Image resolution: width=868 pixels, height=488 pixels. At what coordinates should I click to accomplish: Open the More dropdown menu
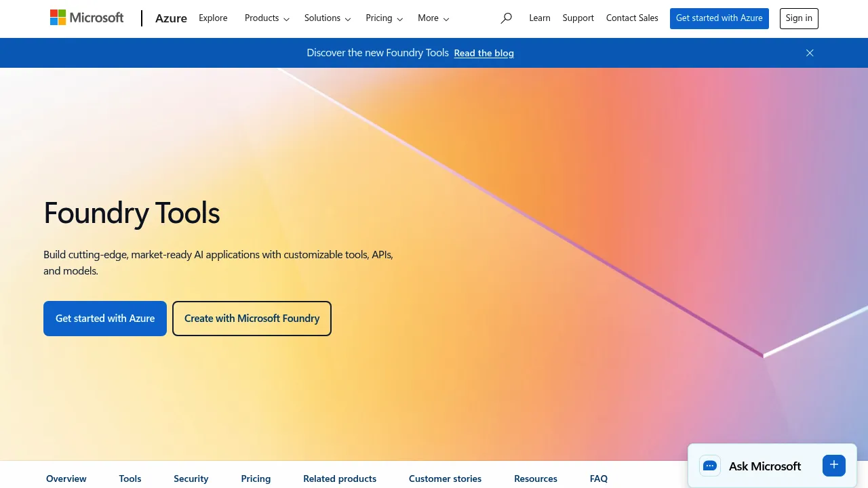433,18
